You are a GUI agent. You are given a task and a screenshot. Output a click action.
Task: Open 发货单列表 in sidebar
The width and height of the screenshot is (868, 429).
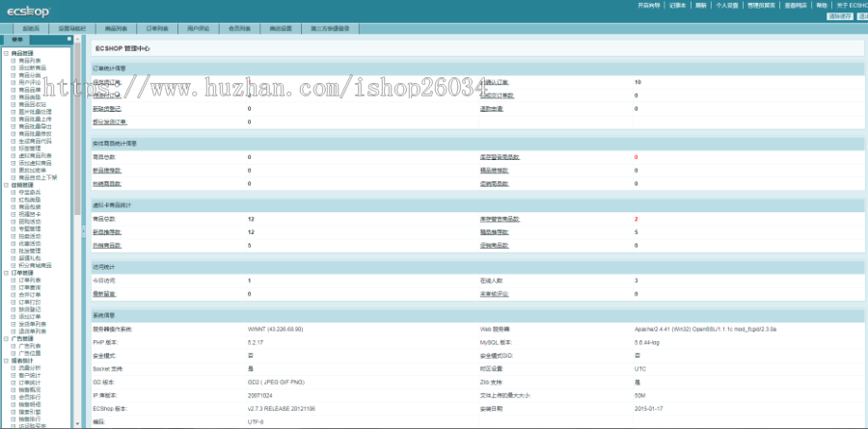pos(32,324)
